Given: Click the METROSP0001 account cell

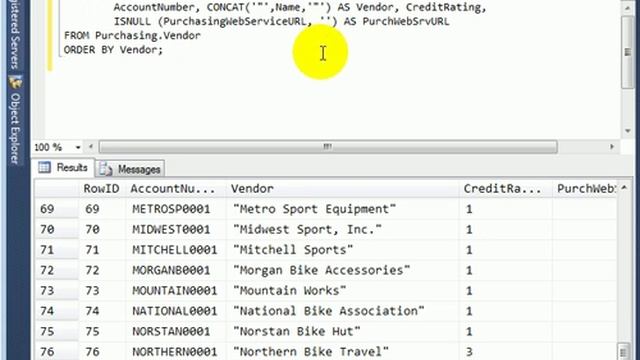Looking at the screenshot, I should [x=176, y=209].
